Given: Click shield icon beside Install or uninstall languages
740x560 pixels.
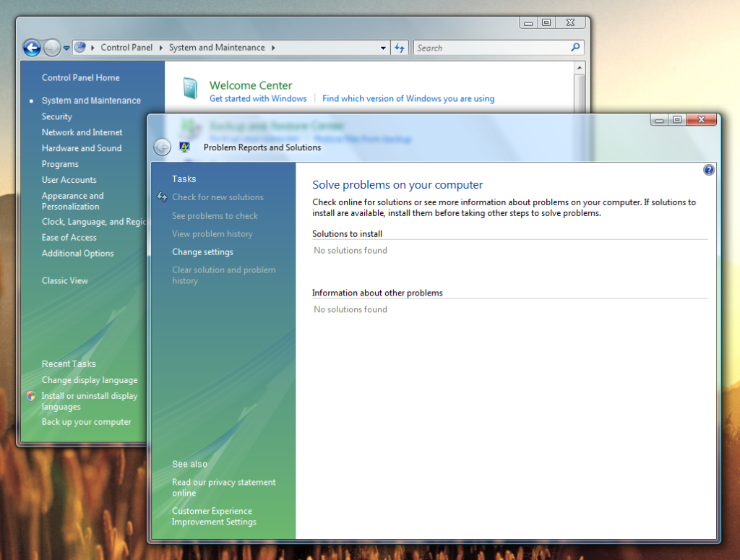Looking at the screenshot, I should (x=31, y=396).
